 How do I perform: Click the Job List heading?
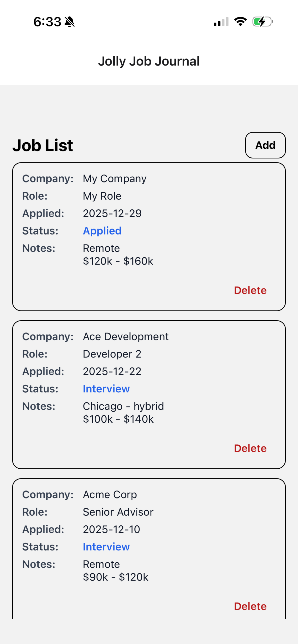42,145
